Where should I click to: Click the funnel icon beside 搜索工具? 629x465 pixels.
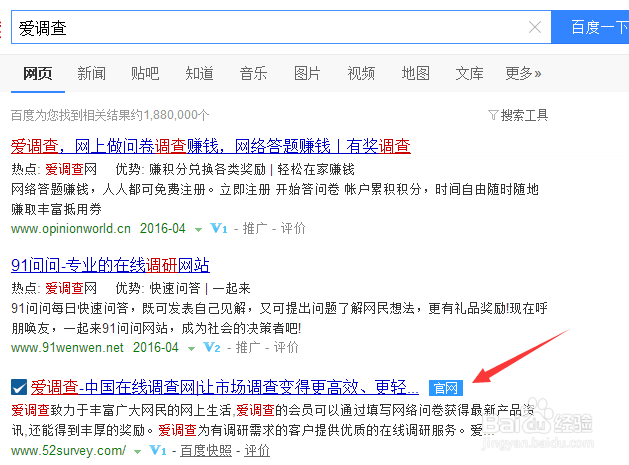pyautogui.click(x=493, y=116)
